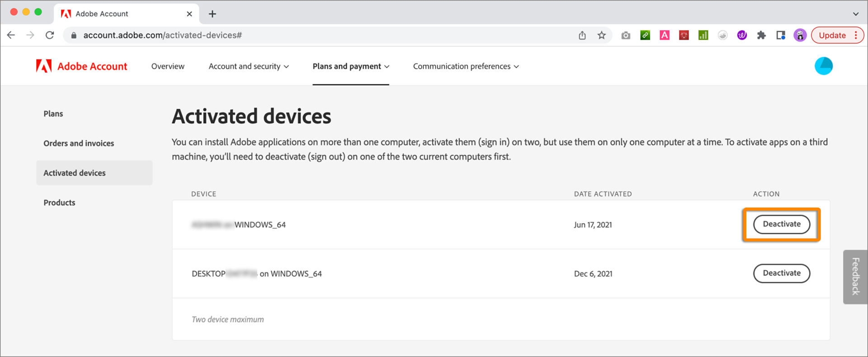
Task: Click the address bar URL field
Action: [x=316, y=35]
